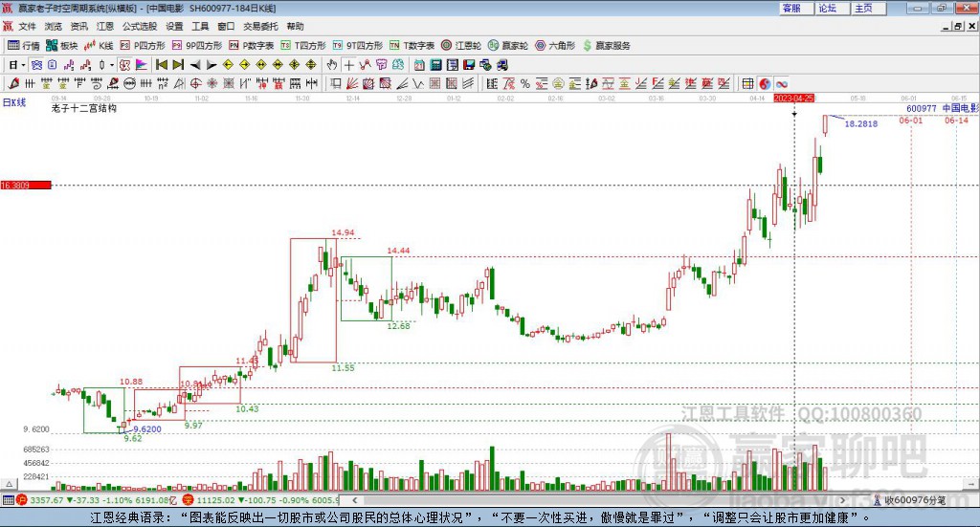Click the calculator icon in toolbar
The width and height of the screenshot is (980, 527).
[x=435, y=65]
